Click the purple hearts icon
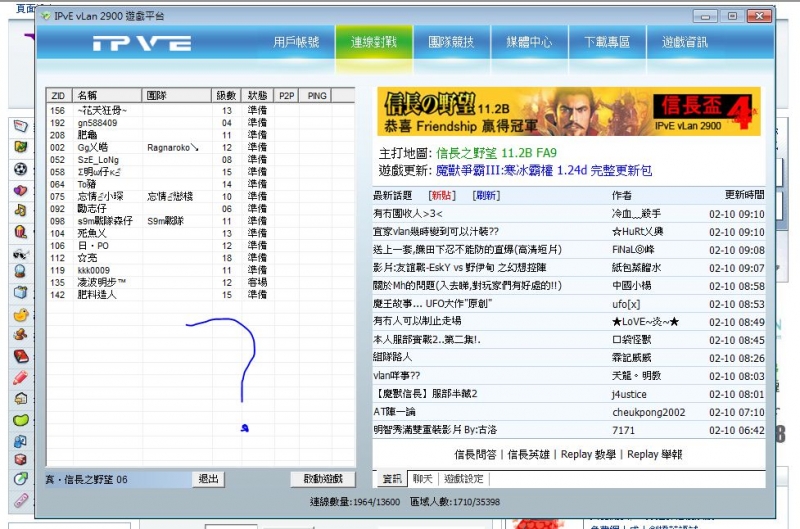The width and height of the screenshot is (800, 529). click(x=20, y=190)
